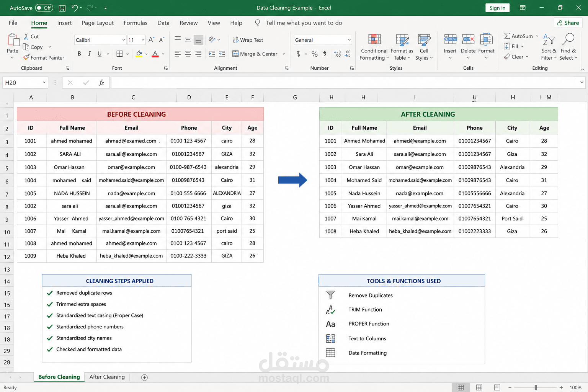Viewport: 588px width, 392px height.
Task: Toggle Bottom Align vertical alignment
Action: coord(198,40)
